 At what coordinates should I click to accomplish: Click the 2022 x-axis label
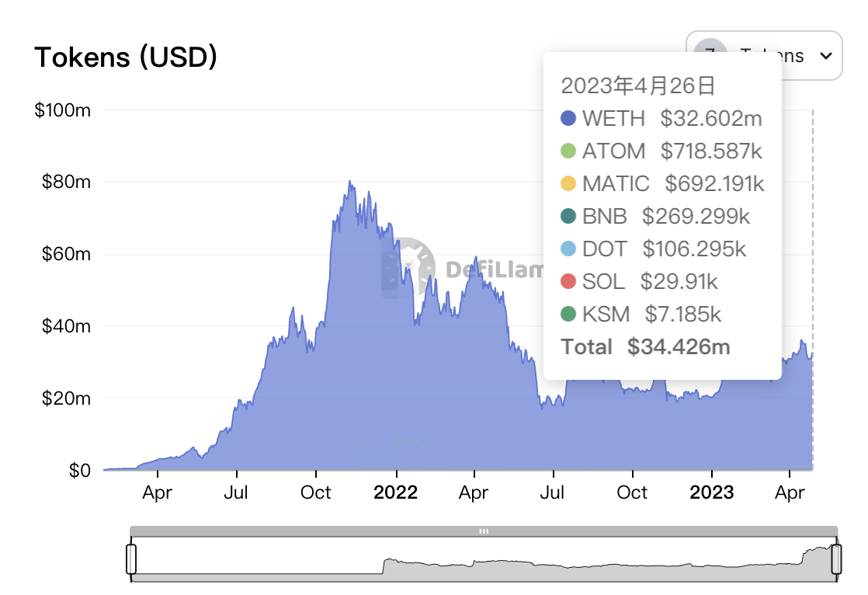(x=396, y=492)
